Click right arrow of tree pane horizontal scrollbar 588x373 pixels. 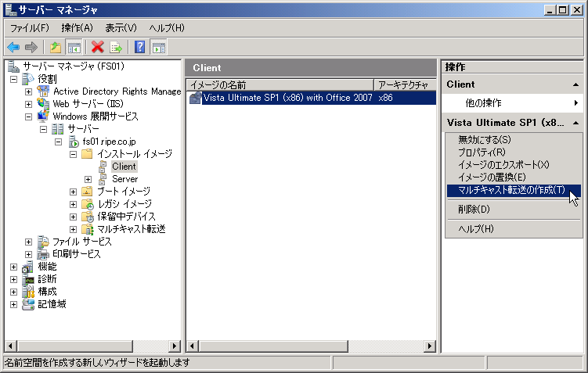175,346
